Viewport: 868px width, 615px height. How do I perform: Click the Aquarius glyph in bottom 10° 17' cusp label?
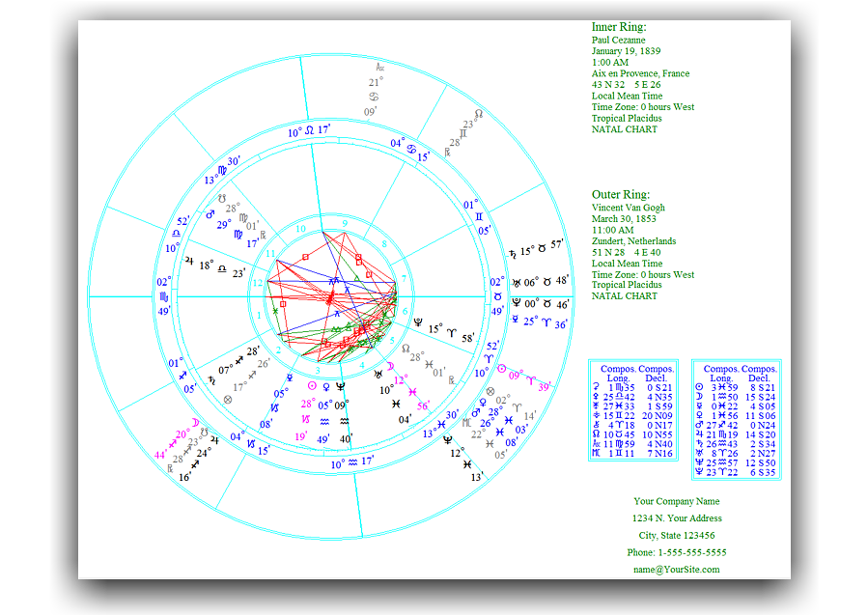(352, 462)
